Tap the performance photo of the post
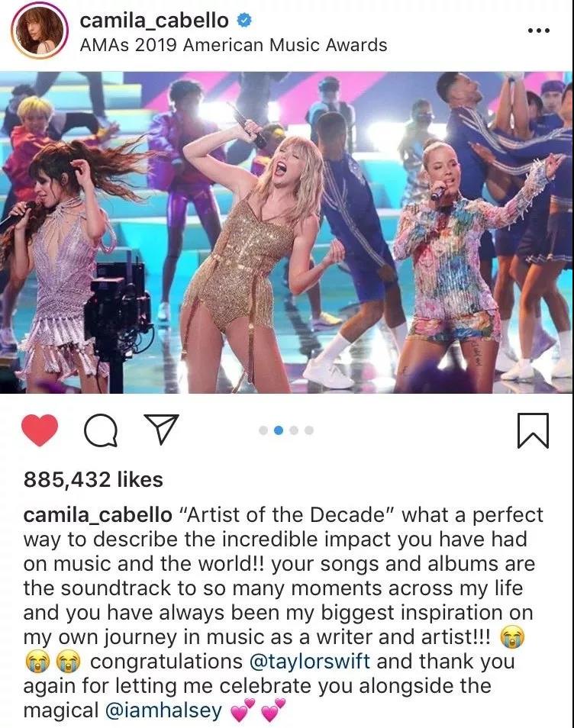The width and height of the screenshot is (574, 728). coord(287,232)
